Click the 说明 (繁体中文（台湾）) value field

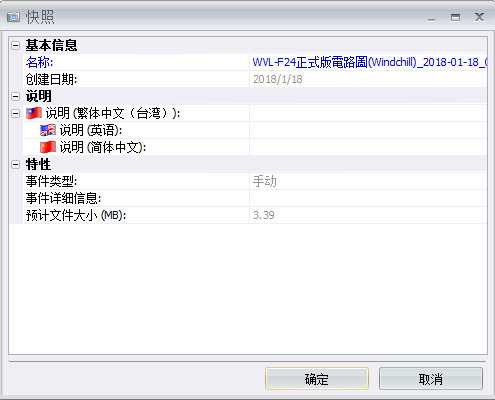click(x=368, y=113)
